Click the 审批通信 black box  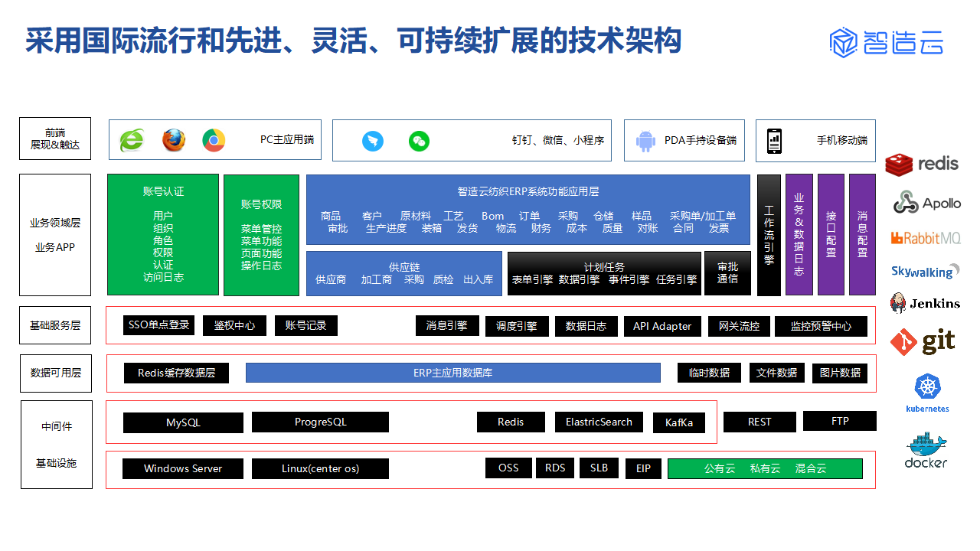click(x=727, y=273)
